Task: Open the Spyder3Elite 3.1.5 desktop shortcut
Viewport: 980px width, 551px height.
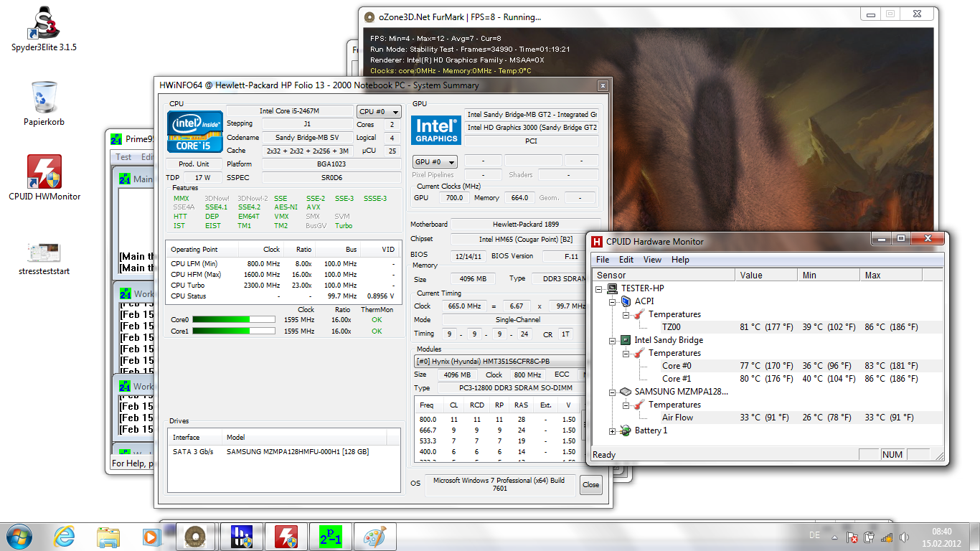Action: coord(44,29)
